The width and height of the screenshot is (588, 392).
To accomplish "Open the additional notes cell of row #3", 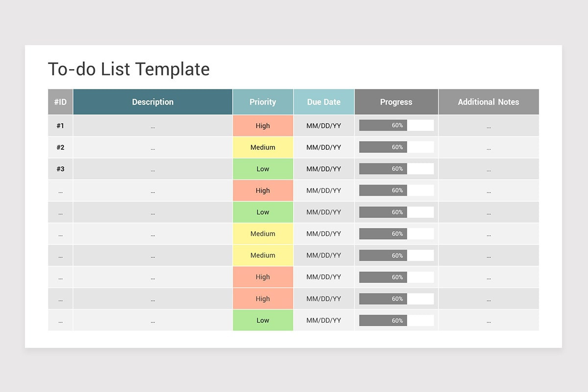I will [x=489, y=169].
